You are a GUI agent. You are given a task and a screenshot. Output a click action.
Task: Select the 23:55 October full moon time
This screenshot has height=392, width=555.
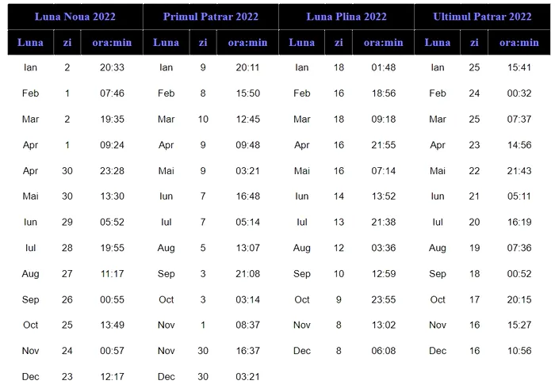coord(383,299)
